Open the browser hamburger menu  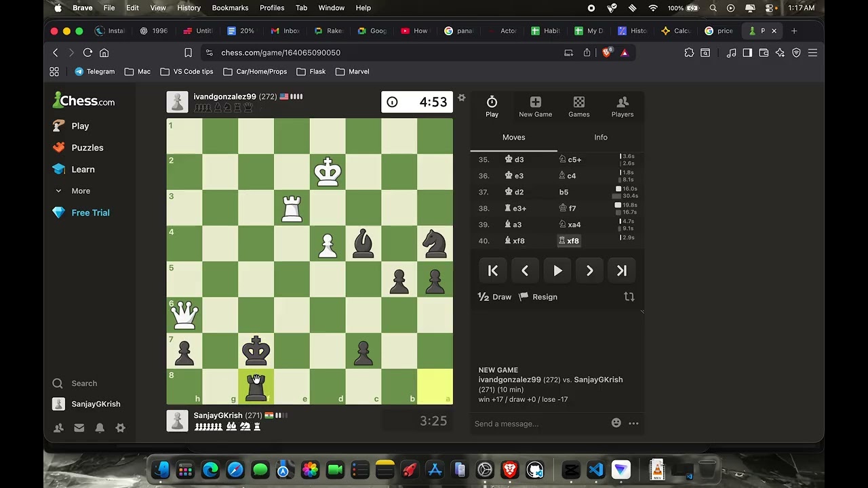[x=812, y=53]
